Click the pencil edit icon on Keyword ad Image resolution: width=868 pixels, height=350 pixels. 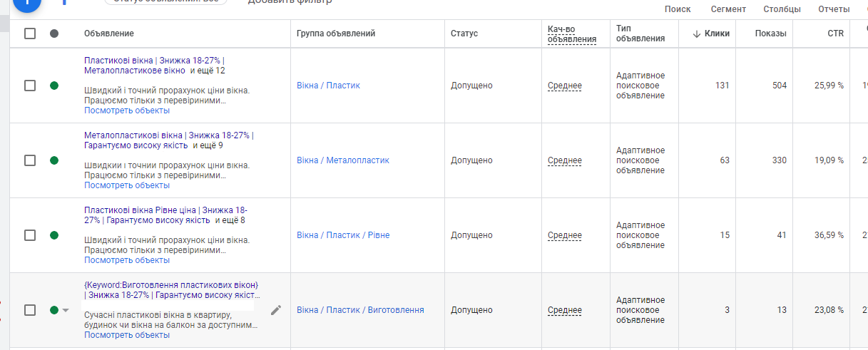pos(276,310)
